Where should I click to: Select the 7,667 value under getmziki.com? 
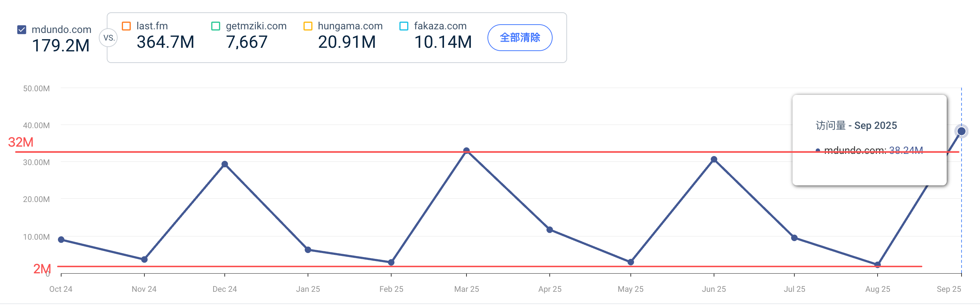click(x=247, y=42)
